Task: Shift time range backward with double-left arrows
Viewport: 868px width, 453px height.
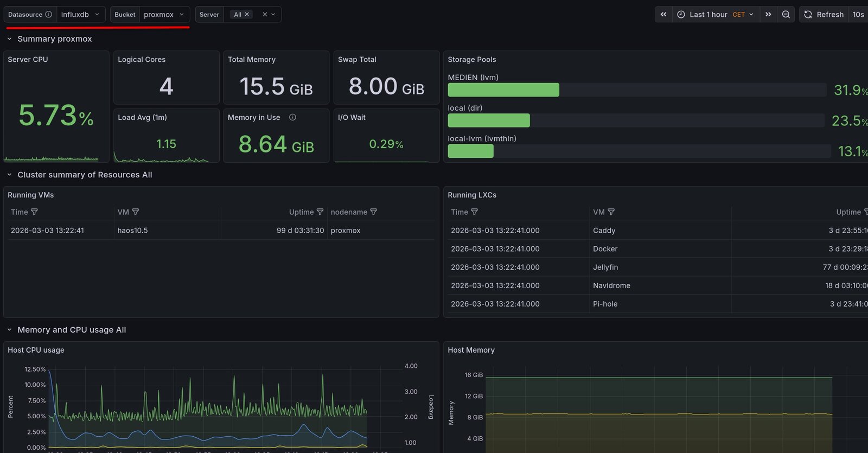Action: coord(663,15)
